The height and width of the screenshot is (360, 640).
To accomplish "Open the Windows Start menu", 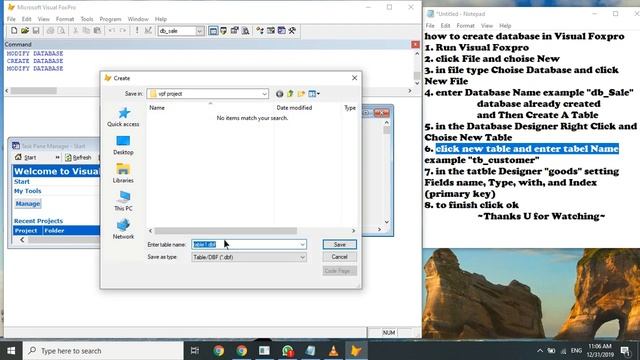I will coord(11,351).
